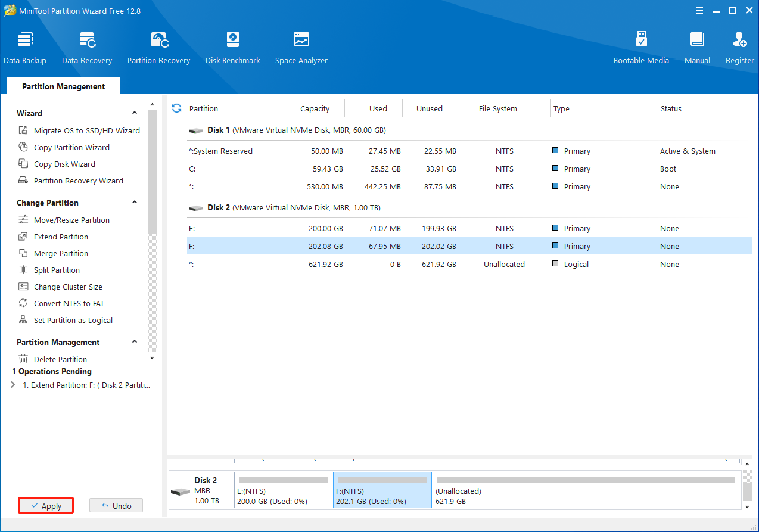Select the System Reserved partition row

469,151
